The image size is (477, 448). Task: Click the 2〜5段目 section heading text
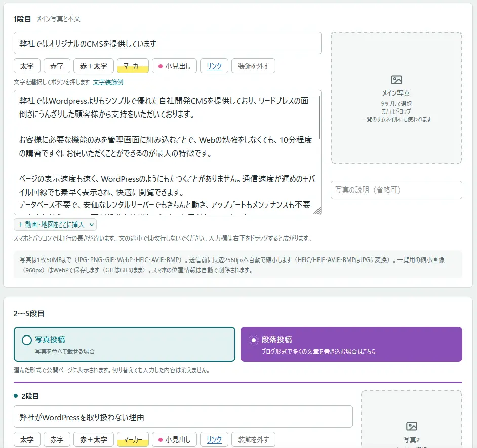29,313
